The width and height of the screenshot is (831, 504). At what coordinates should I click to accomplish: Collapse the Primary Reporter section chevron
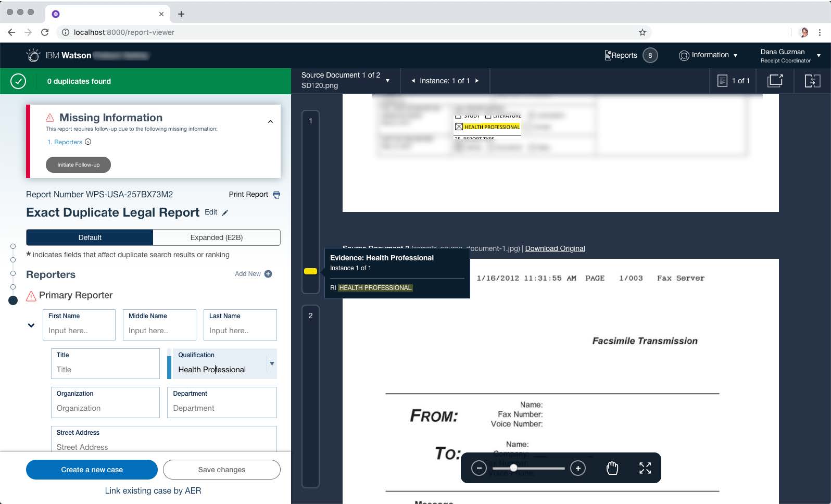coord(31,325)
